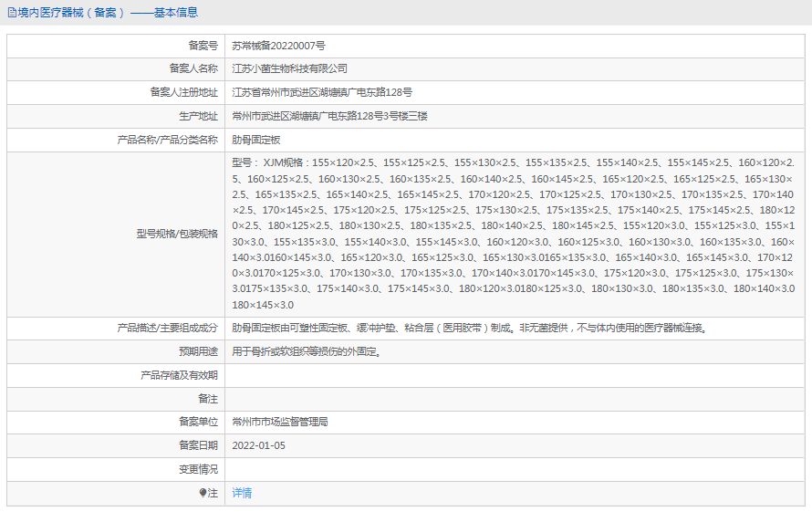Select the 产品描述/主要组成成分 label
Image resolution: width=812 pixels, height=512 pixels.
pos(167,328)
